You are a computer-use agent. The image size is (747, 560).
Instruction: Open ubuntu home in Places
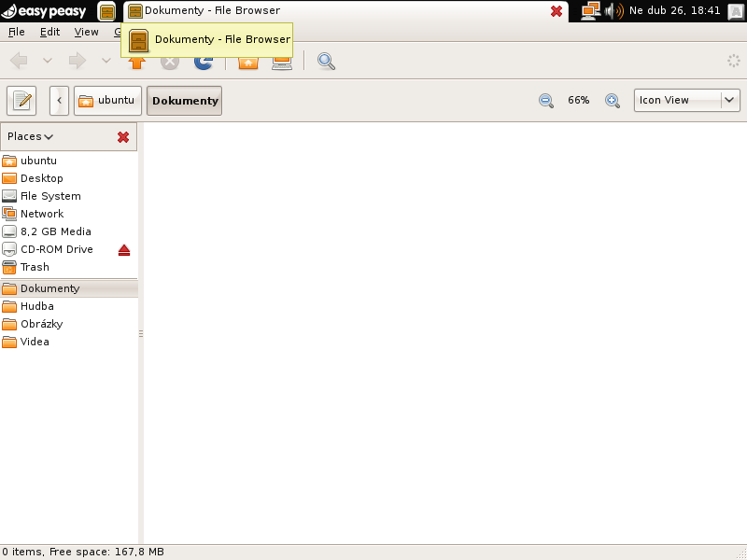pos(69,161)
